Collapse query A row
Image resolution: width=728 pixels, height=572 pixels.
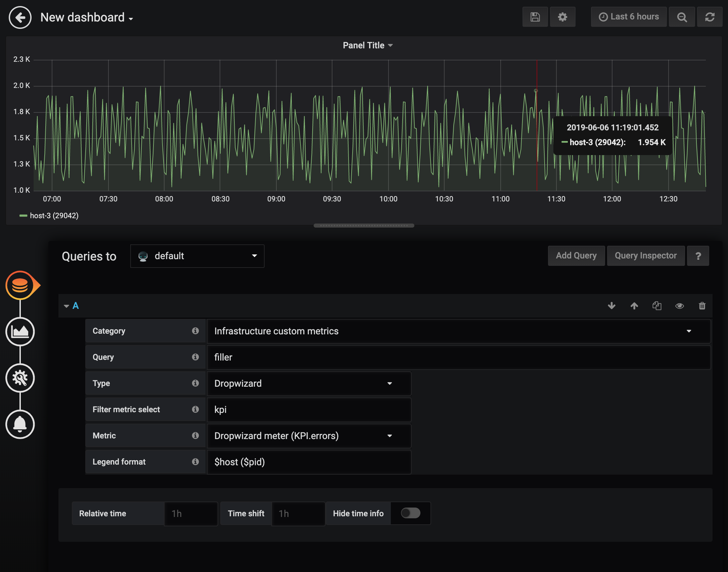click(x=66, y=306)
